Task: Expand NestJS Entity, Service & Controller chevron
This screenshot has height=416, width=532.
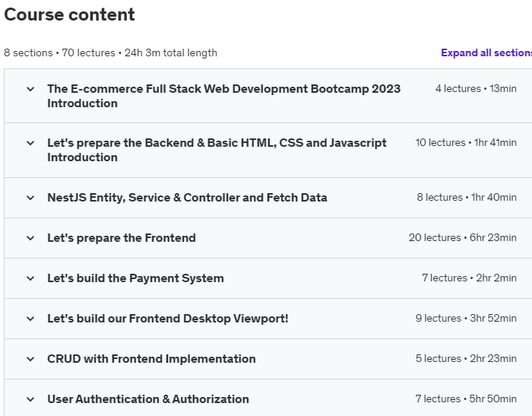Action: [x=30, y=198]
